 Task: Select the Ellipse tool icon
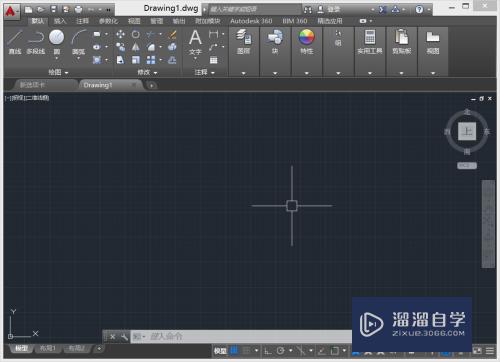click(97, 47)
